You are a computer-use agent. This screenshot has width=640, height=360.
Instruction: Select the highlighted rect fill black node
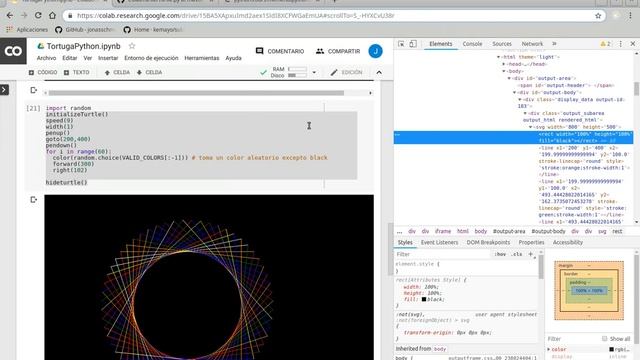click(513, 138)
